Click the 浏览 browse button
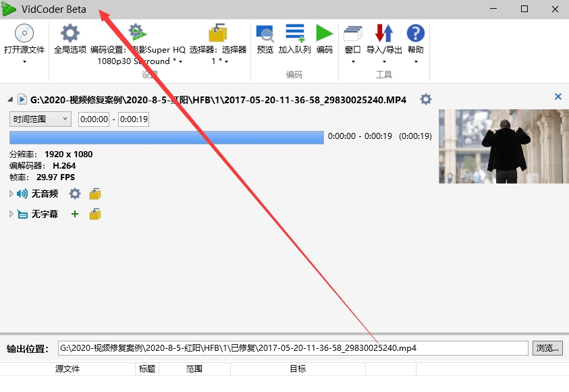The image size is (569, 392). [547, 347]
